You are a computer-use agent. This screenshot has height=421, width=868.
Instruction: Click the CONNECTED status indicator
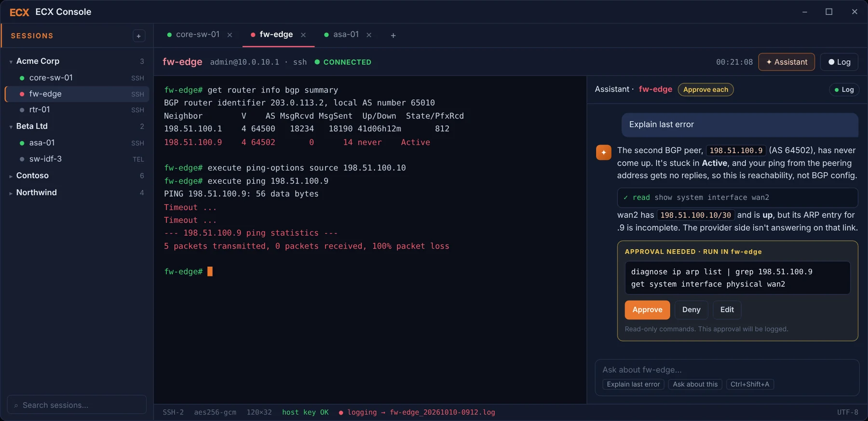[x=343, y=62]
